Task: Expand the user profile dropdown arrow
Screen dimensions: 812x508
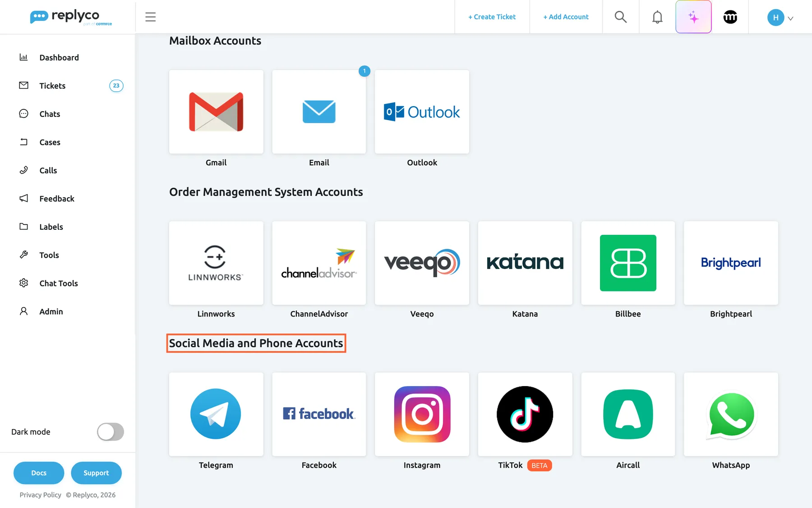Action: coord(790,19)
